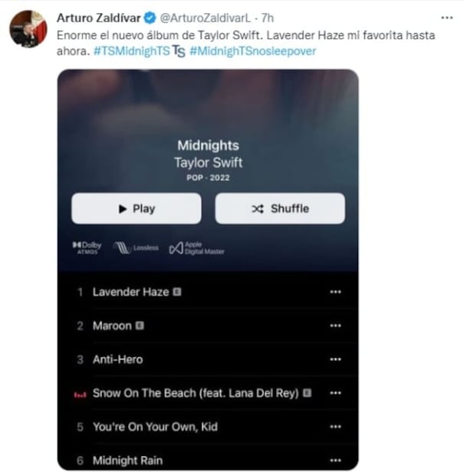Click the now-playing bars icon beside Snow On The Beach
464x476 pixels.
(x=79, y=394)
